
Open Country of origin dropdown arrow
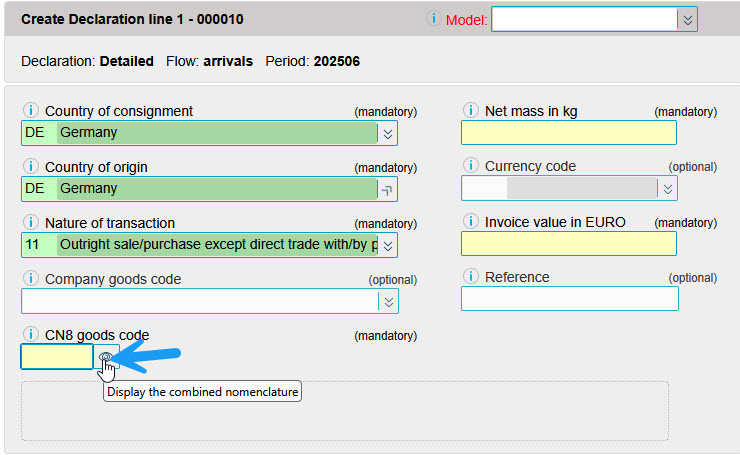[x=388, y=189]
